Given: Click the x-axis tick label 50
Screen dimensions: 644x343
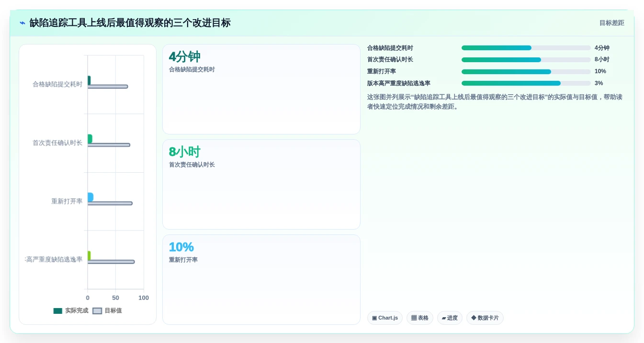Looking at the screenshot, I should point(115,298).
